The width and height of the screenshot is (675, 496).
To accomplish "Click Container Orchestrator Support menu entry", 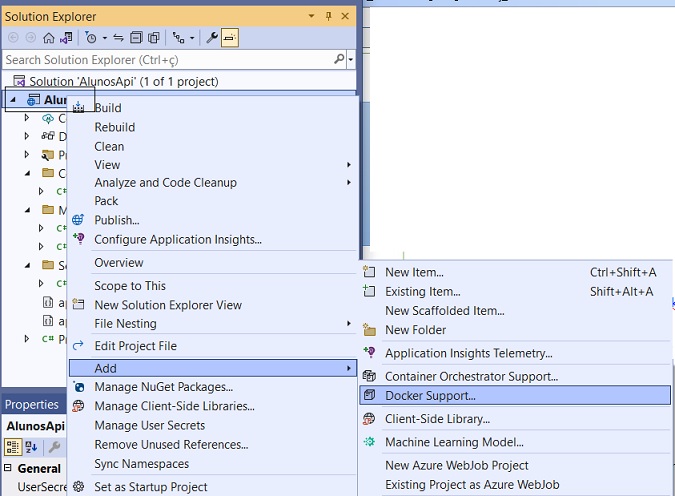I will pos(471,376).
